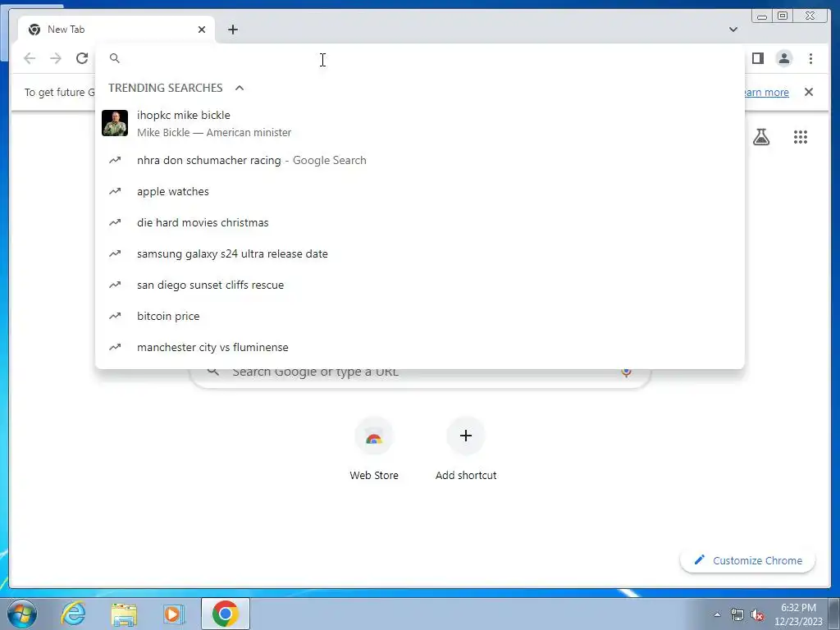Select apple watches suggestion
The width and height of the screenshot is (840, 630).
[419, 191]
